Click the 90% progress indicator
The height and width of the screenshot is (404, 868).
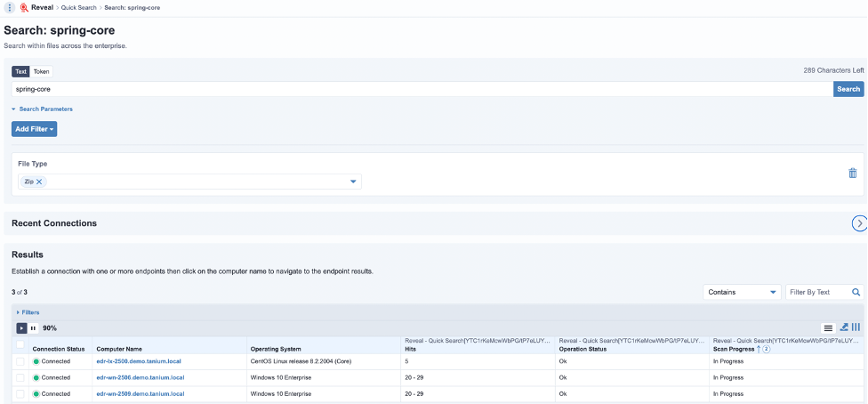coord(50,328)
